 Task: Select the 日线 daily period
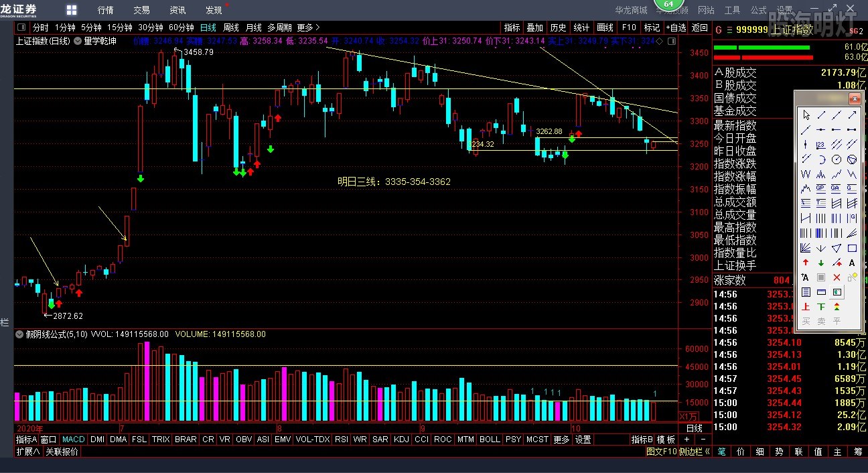208,27
